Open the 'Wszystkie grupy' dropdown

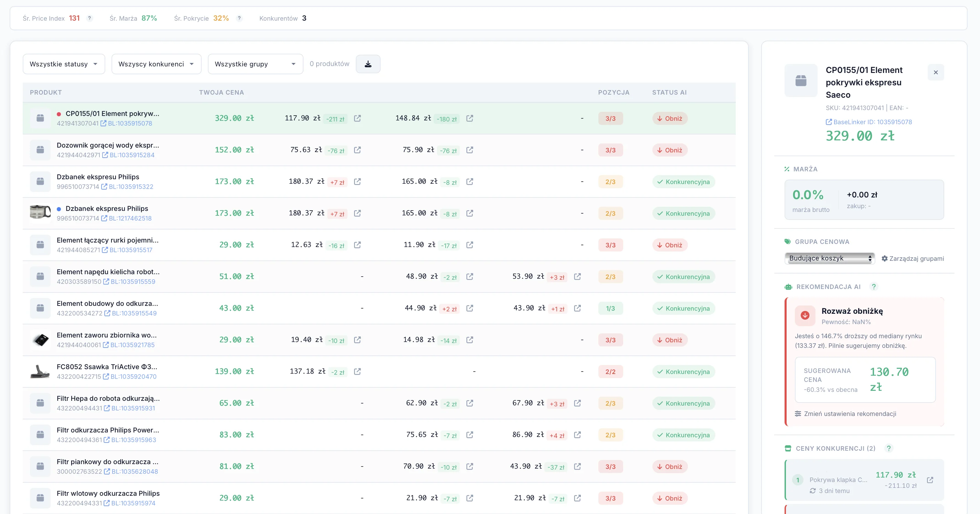[x=255, y=64]
